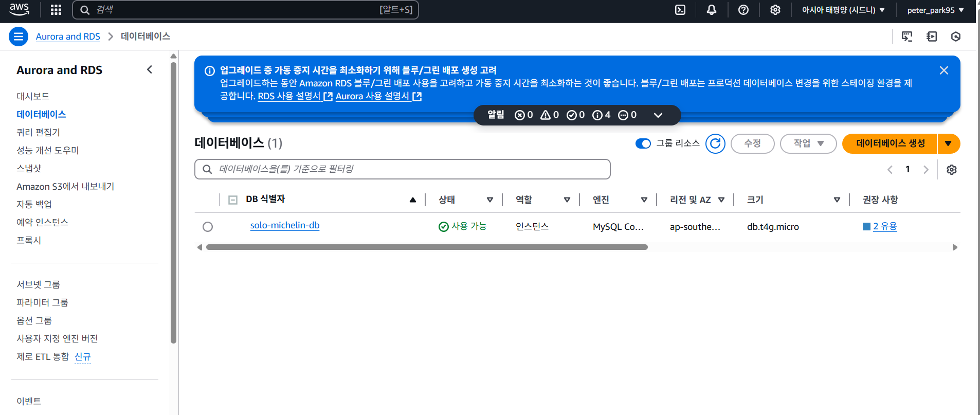Open 쿼리 편집기 in the sidebar
The height and width of the screenshot is (415, 980).
(39, 132)
